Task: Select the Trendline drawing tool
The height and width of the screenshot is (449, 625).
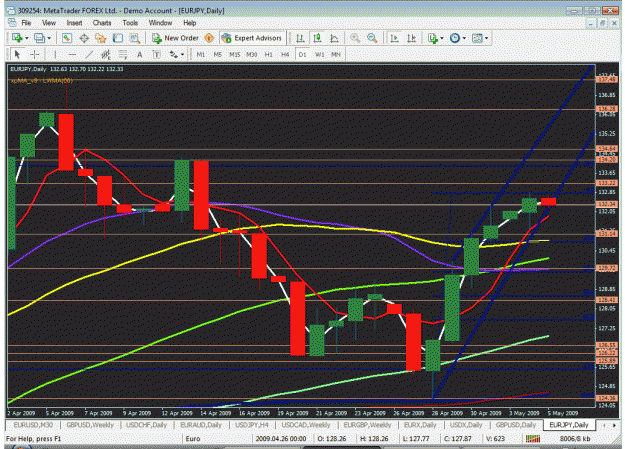Action: pos(89,54)
